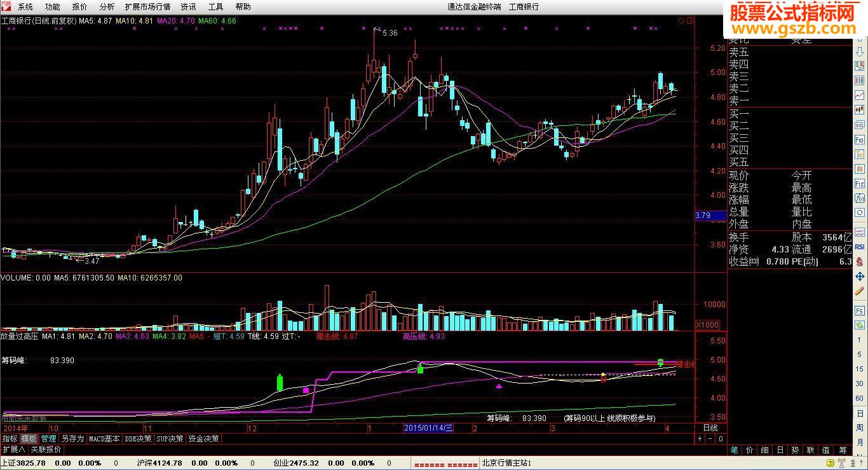Open the 帮助 menu
Image resolution: width=868 pixels, height=470 pixels.
(243, 7)
